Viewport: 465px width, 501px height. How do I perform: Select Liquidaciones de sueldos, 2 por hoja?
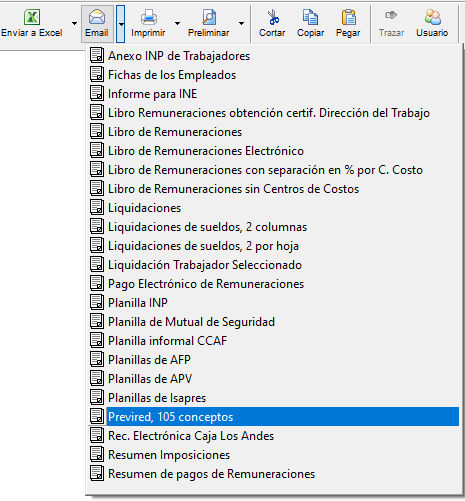click(x=273, y=246)
